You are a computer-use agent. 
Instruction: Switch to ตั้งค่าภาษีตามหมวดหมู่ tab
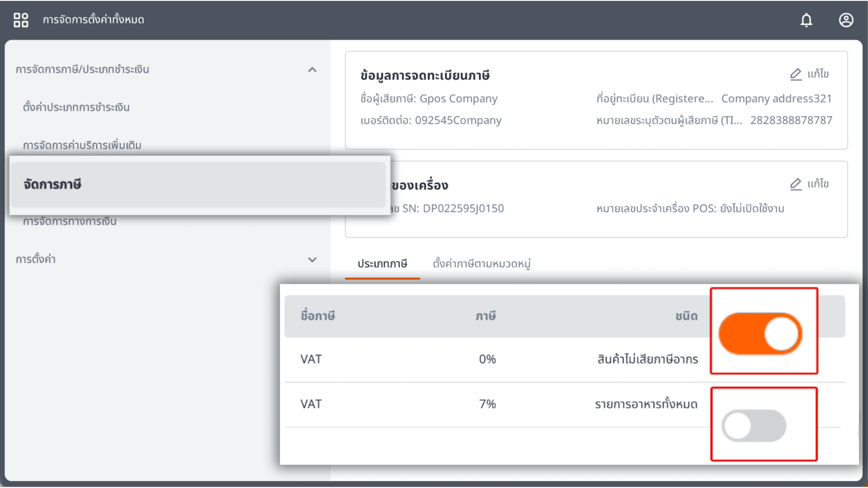481,264
